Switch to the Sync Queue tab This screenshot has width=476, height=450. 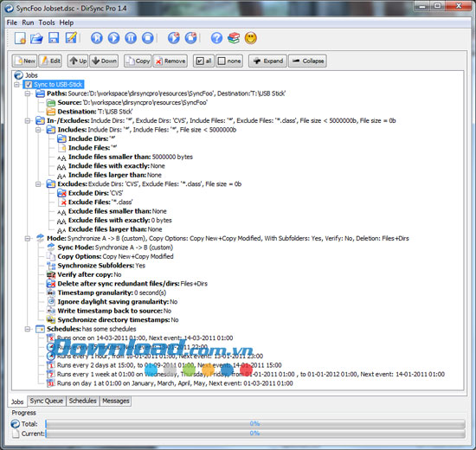pos(47,401)
